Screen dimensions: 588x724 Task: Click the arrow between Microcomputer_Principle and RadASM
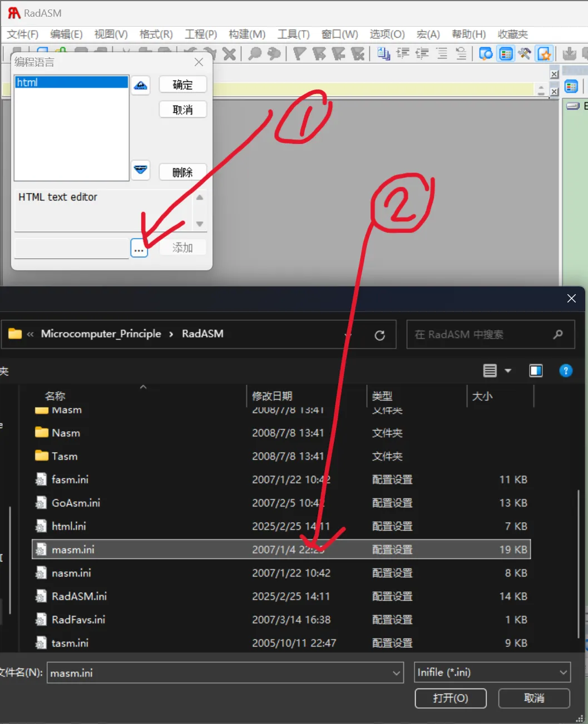coord(171,334)
